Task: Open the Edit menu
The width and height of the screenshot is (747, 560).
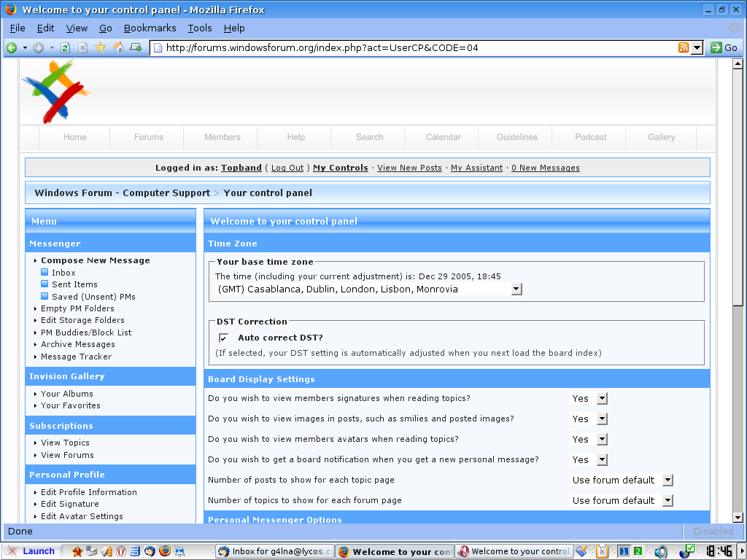Action: coord(46,28)
